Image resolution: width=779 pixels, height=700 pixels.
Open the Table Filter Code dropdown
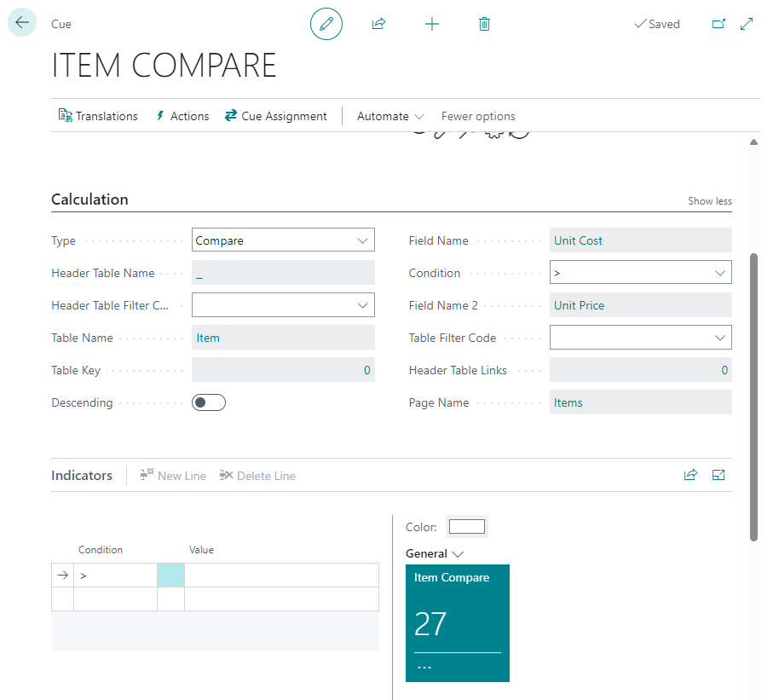[x=640, y=338]
